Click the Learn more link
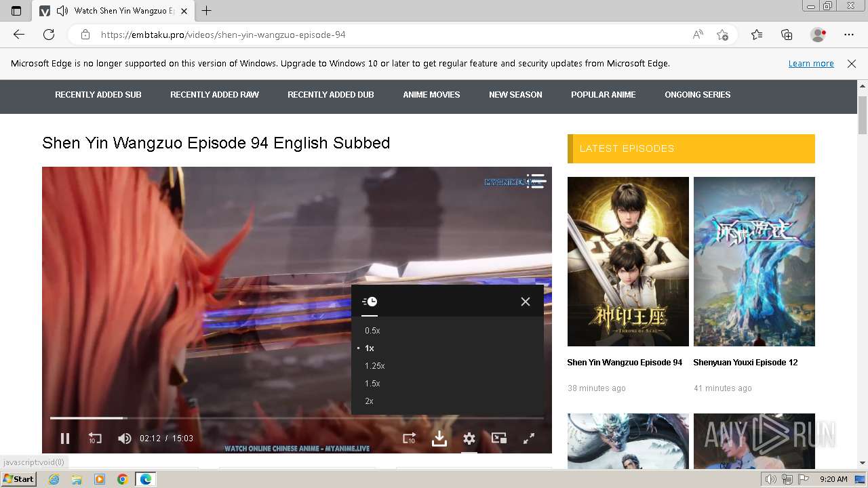The image size is (868, 488). coord(811,64)
